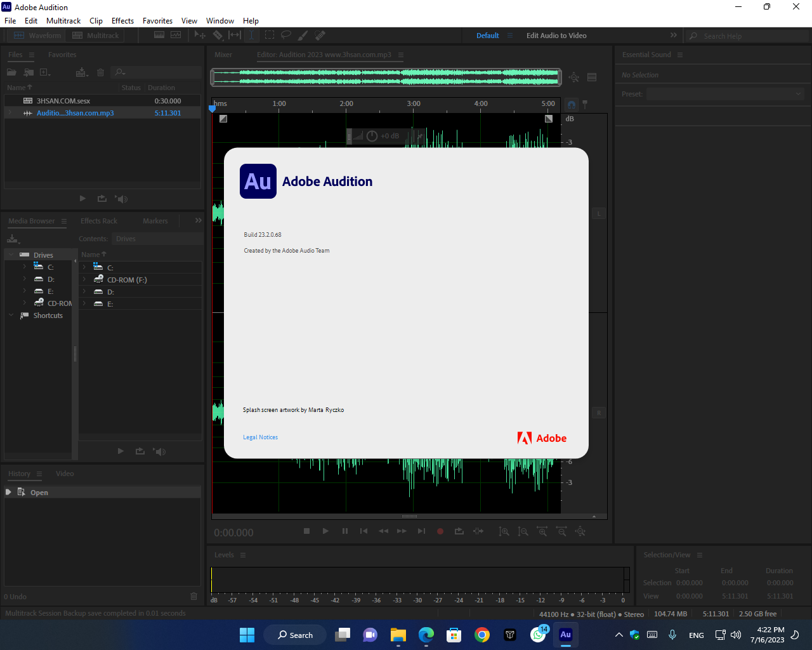Toggle Loop Playback in transport
This screenshot has width=812, height=650.
coord(459,531)
